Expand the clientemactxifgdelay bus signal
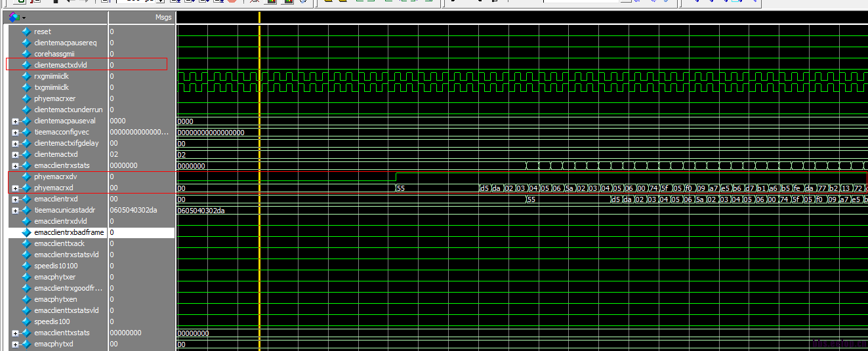 pyautogui.click(x=14, y=143)
